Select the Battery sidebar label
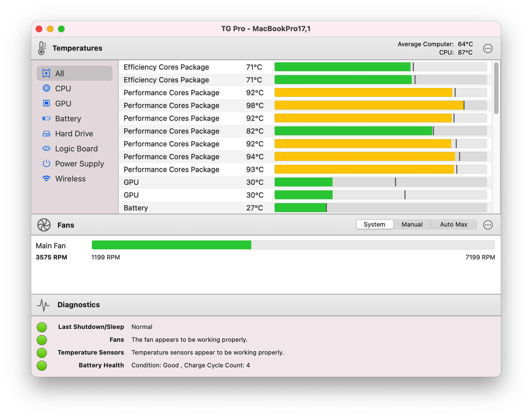The image size is (532, 418). (68, 119)
